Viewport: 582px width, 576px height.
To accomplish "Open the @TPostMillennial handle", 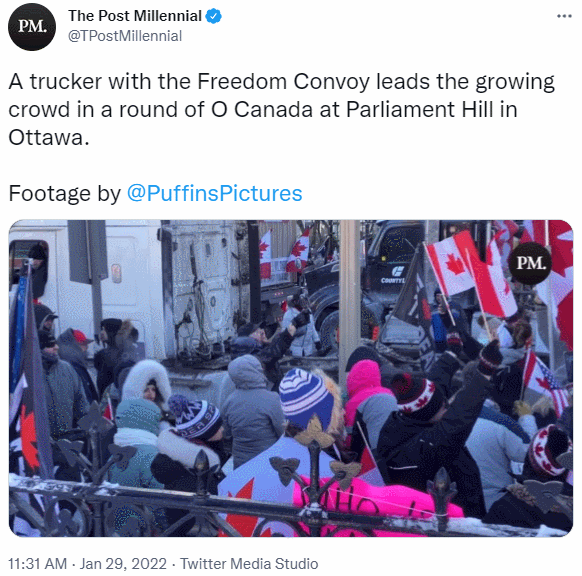I will coord(125,36).
